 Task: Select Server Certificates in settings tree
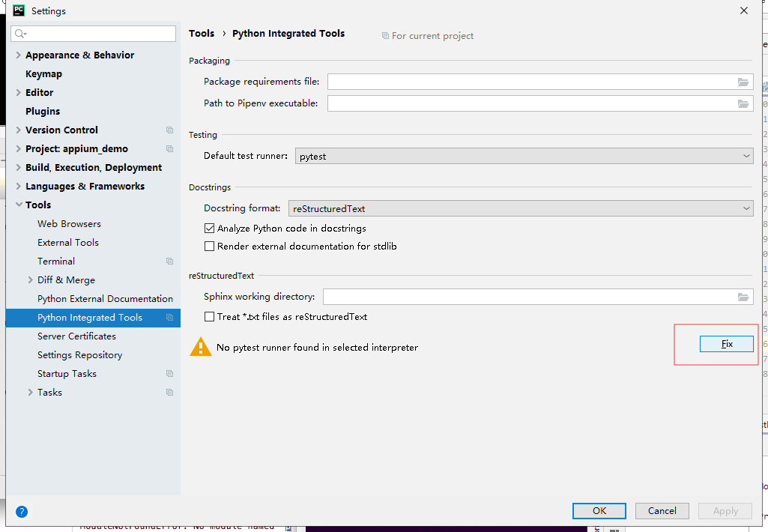tap(76, 336)
